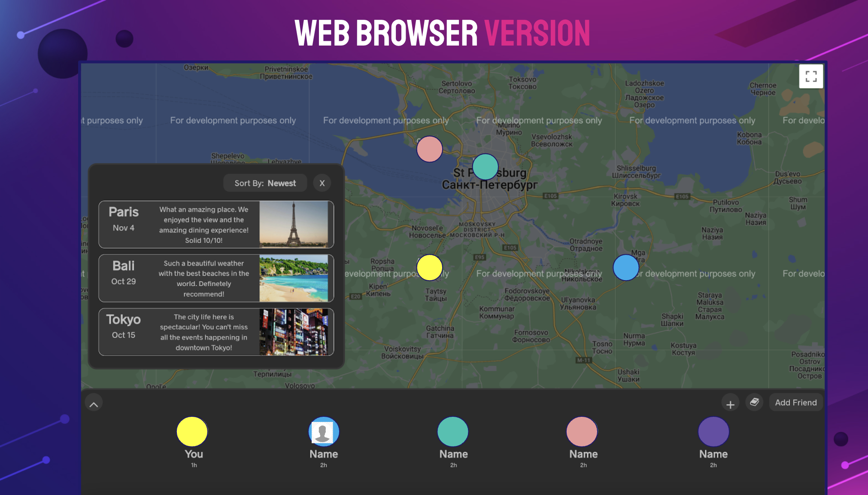Select the teal marker over St Petersburg

(x=485, y=167)
